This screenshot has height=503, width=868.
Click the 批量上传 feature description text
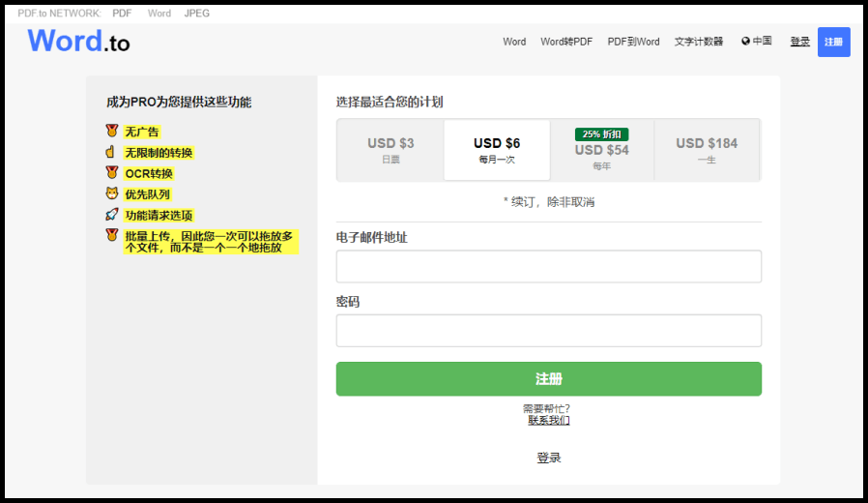211,242
